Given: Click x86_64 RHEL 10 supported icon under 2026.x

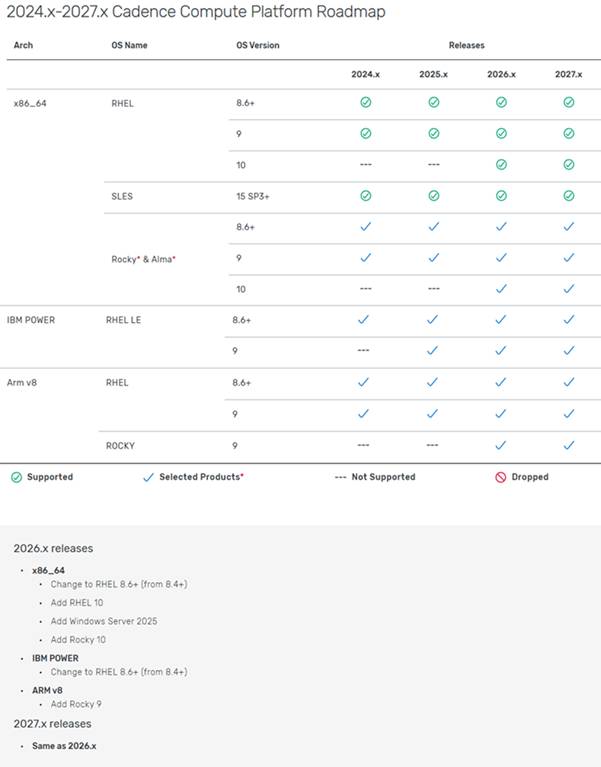Looking at the screenshot, I should [x=501, y=165].
